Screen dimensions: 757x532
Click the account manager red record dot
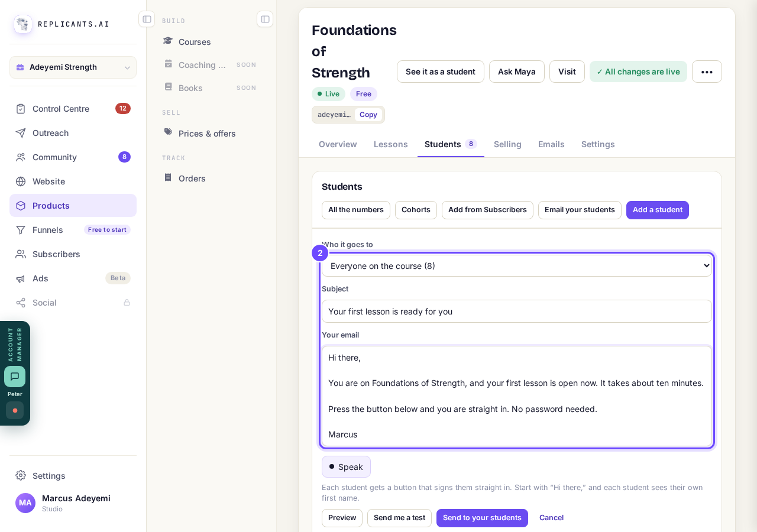pyautogui.click(x=15, y=410)
